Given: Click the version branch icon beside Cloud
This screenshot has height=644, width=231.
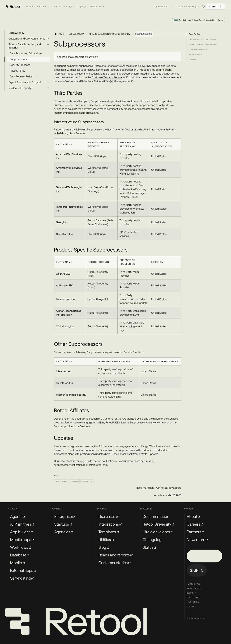Looking at the screenshot, I should click(172, 6).
